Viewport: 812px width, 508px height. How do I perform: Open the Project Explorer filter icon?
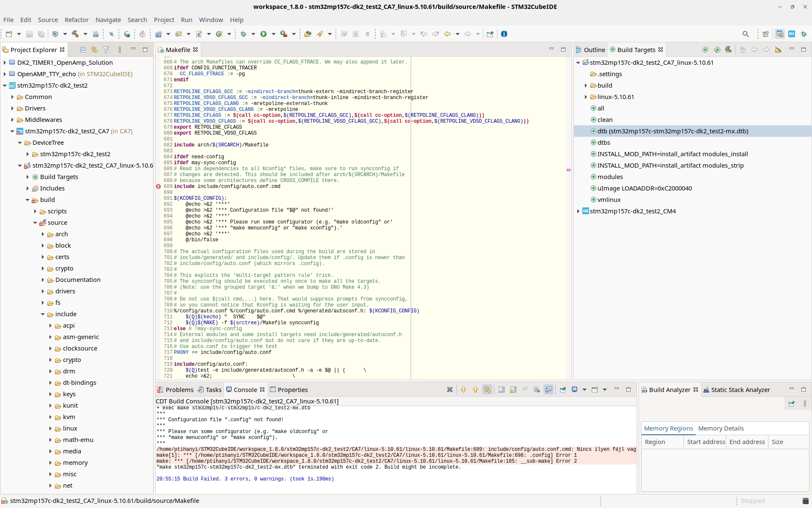tap(106, 50)
